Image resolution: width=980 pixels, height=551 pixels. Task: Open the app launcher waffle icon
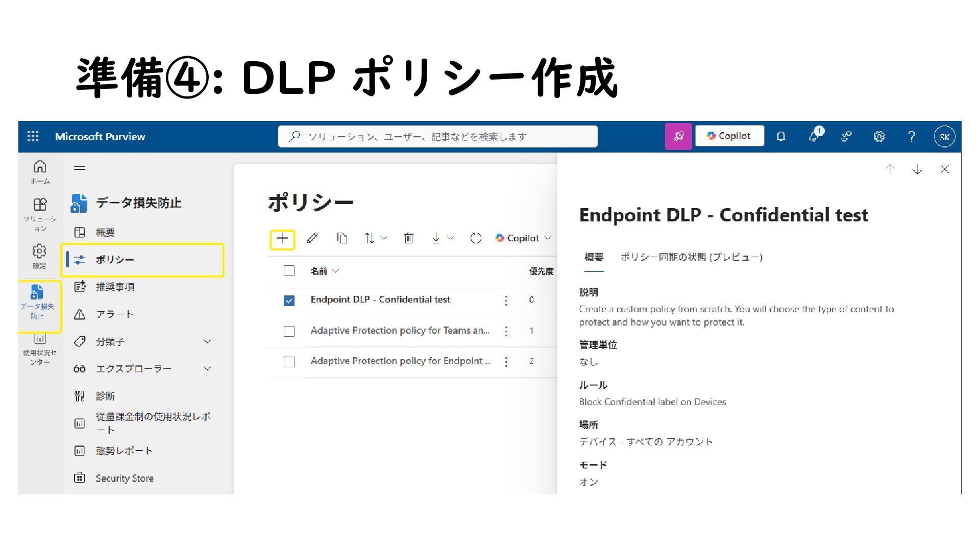pos(33,136)
